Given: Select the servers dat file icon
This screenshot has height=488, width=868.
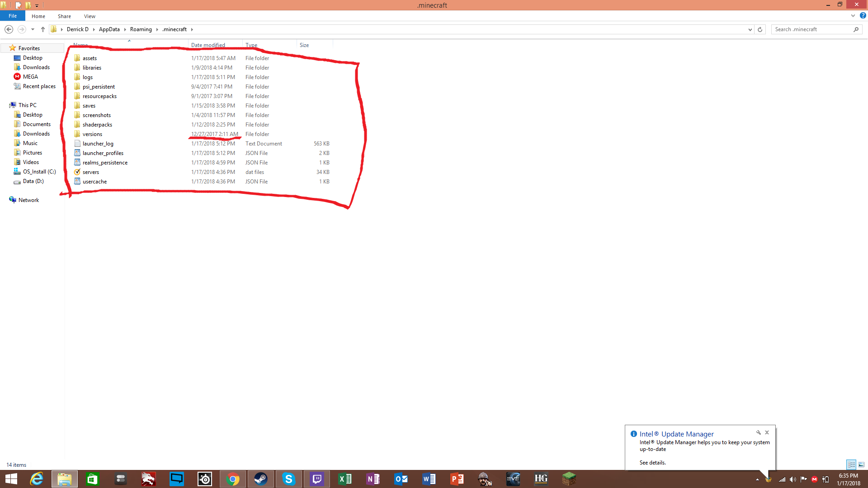Looking at the screenshot, I should (x=77, y=172).
